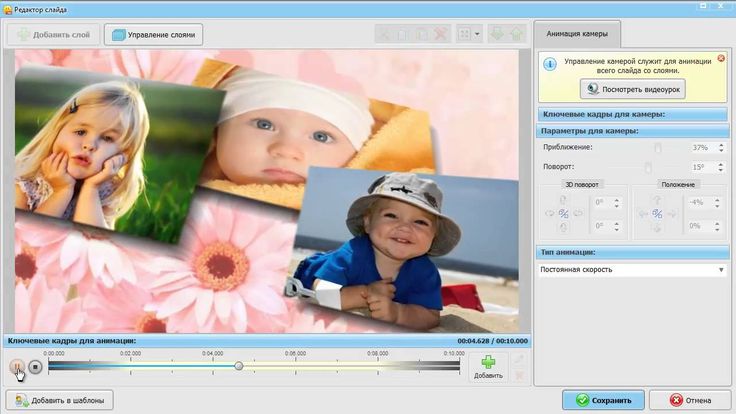Image resolution: width=736 pixels, height=414 pixels.
Task: Click Посмотреть видеоурок button
Action: pyautogui.click(x=632, y=88)
